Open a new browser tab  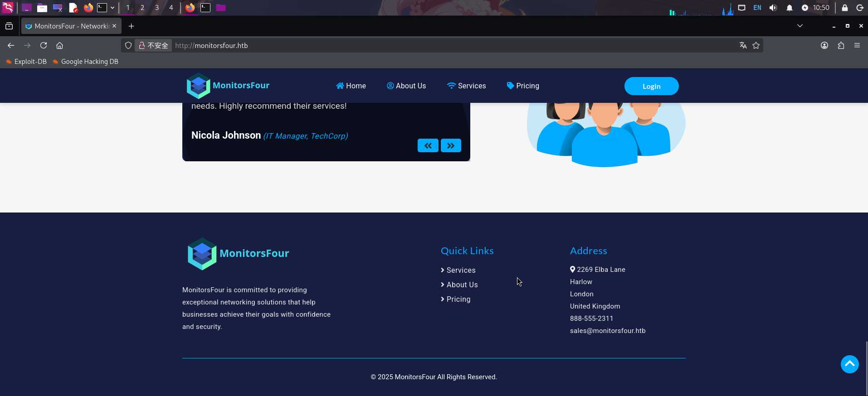click(x=131, y=26)
